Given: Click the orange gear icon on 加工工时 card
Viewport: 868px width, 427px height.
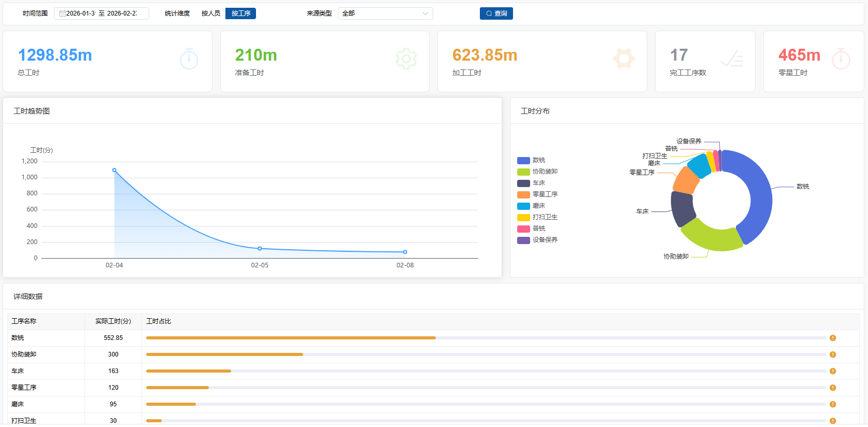Looking at the screenshot, I should (x=623, y=59).
